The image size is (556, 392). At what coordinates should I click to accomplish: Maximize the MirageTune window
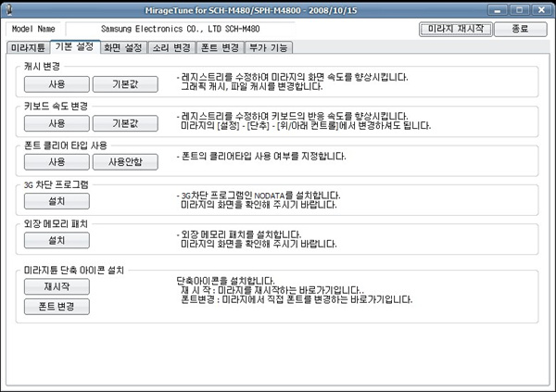pos(520,10)
